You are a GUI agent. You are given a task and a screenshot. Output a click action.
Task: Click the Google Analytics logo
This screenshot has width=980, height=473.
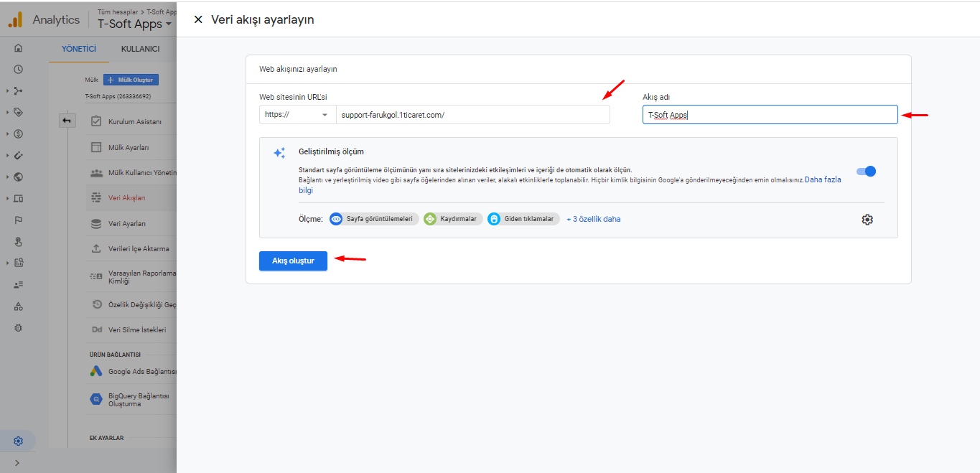coord(15,19)
